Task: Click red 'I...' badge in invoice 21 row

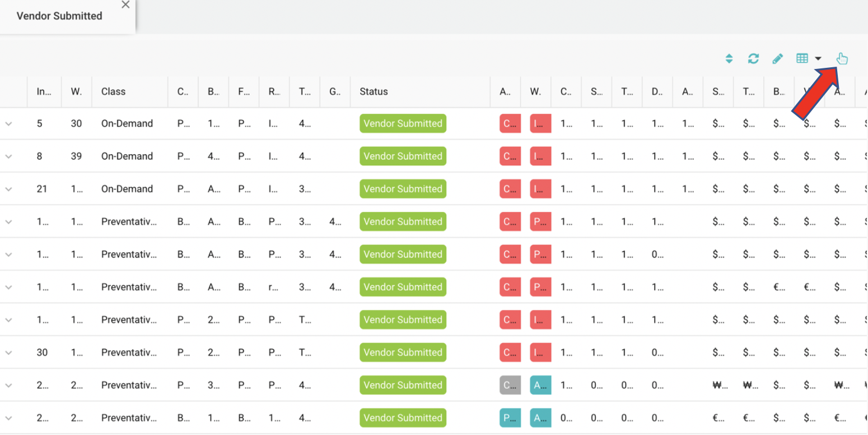Action: click(x=540, y=189)
